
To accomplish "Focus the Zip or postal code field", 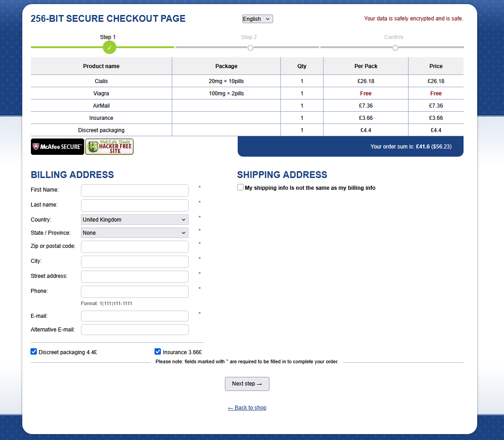I will click(135, 247).
